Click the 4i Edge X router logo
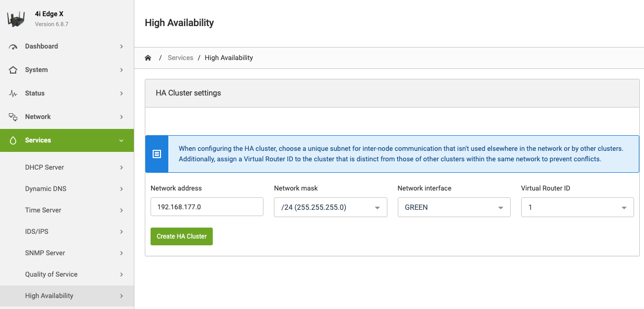644x309 pixels. click(16, 19)
